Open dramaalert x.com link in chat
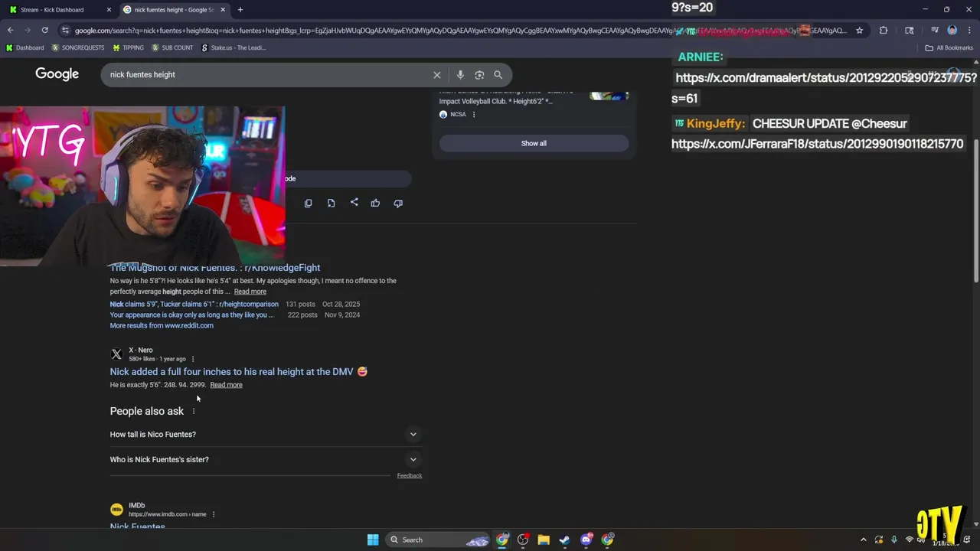Image resolution: width=980 pixels, height=551 pixels. click(825, 87)
